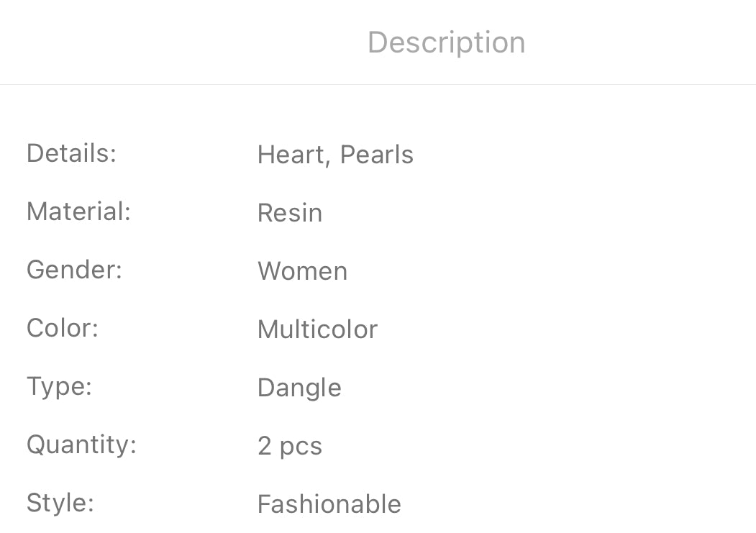Image resolution: width=756 pixels, height=533 pixels.
Task: Tap the Fashionable style value
Action: point(329,504)
